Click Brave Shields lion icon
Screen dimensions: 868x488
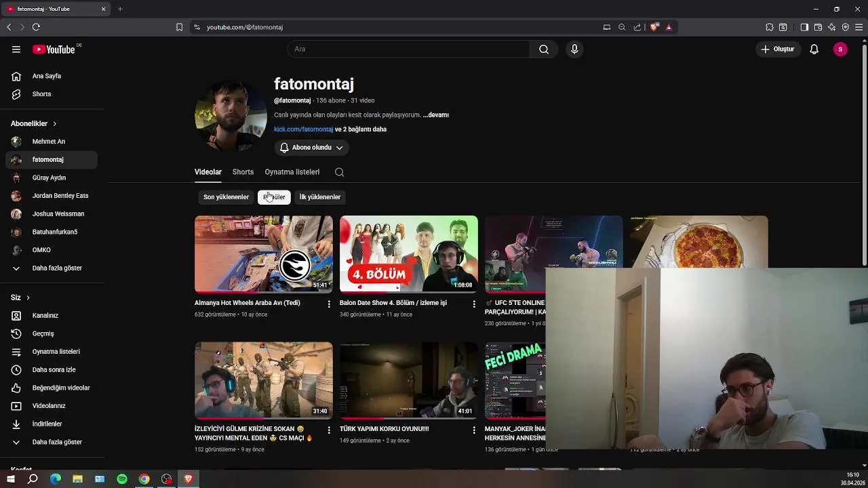pos(654,27)
